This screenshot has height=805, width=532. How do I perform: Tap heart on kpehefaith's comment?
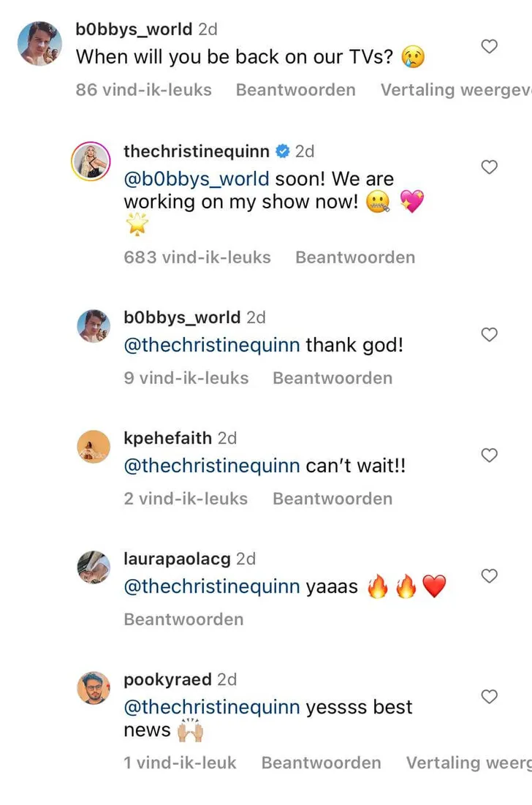tap(489, 456)
